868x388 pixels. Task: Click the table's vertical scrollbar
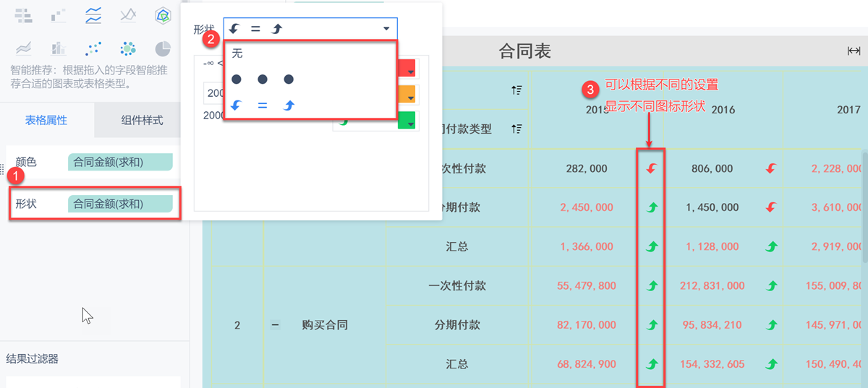(864, 206)
